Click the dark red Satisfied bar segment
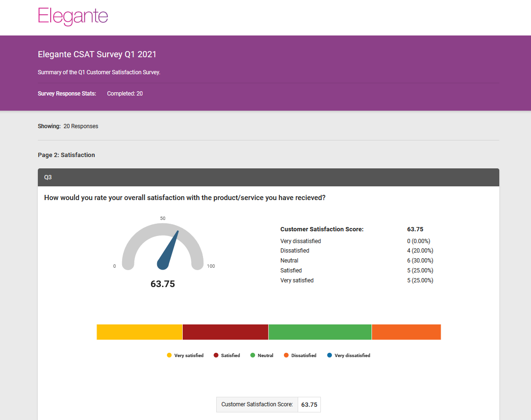The image size is (531, 420). click(x=225, y=332)
